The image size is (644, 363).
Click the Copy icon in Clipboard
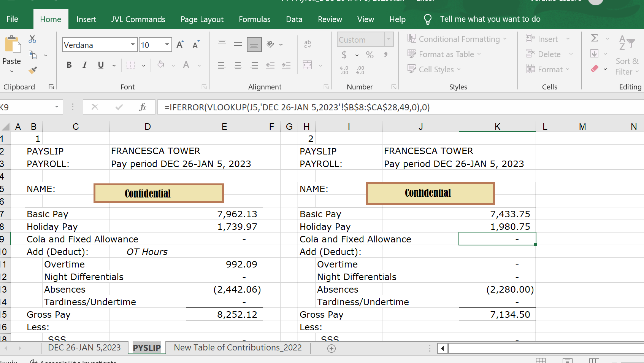pos(33,55)
